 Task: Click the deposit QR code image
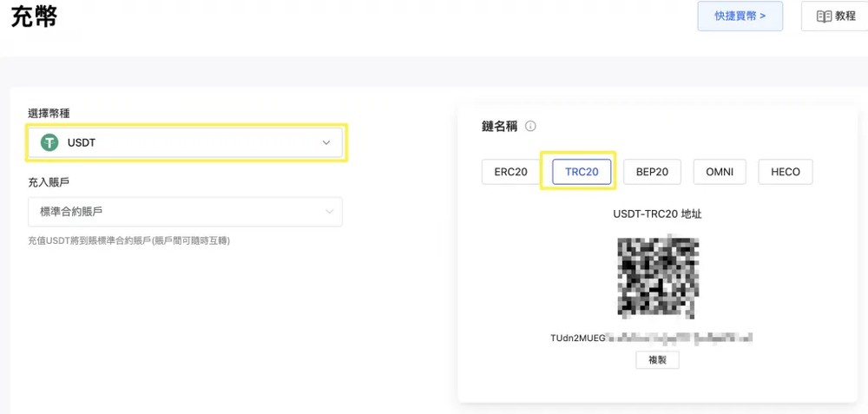tap(658, 276)
